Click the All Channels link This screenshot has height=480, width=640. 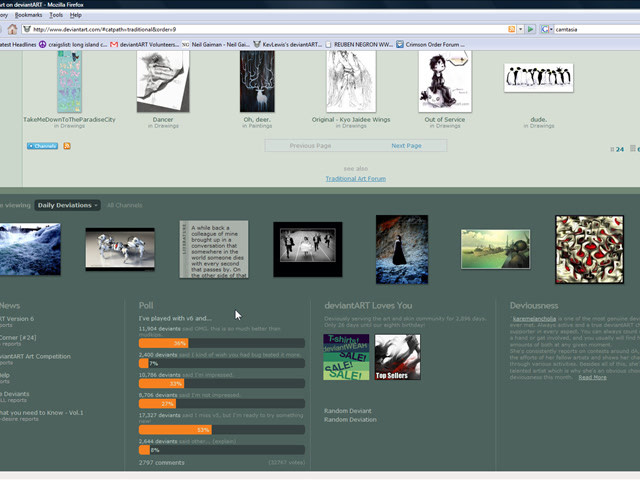coord(124,205)
